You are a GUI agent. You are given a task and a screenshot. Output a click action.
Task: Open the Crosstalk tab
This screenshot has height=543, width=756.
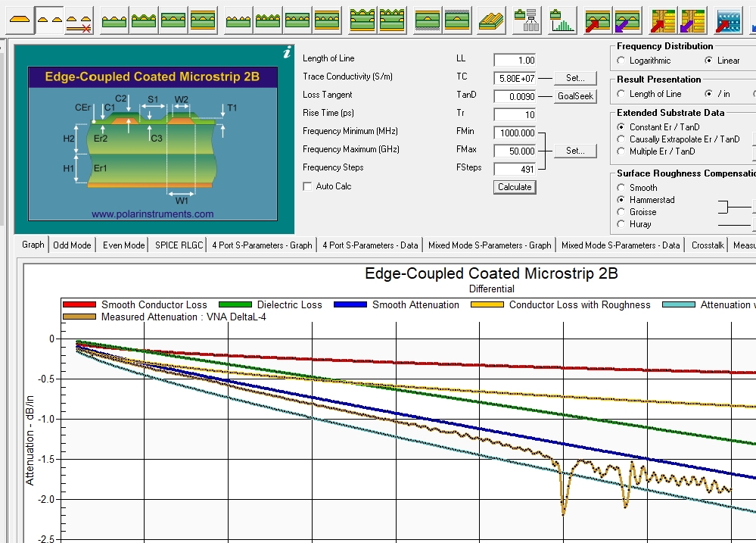click(708, 245)
